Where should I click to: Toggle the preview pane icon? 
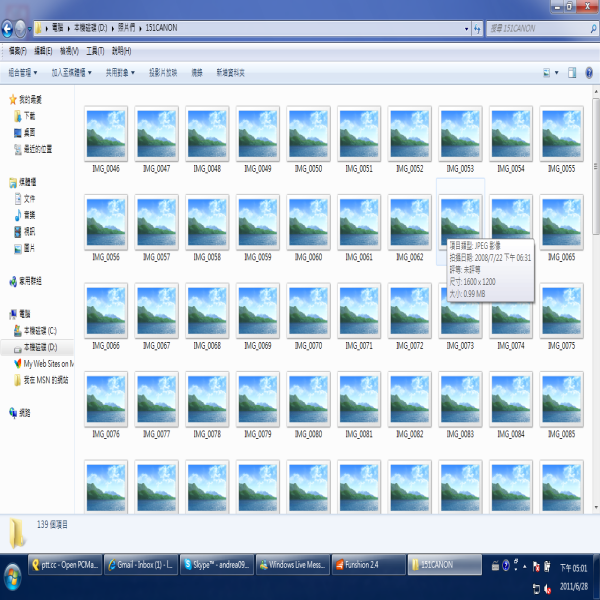click(573, 72)
